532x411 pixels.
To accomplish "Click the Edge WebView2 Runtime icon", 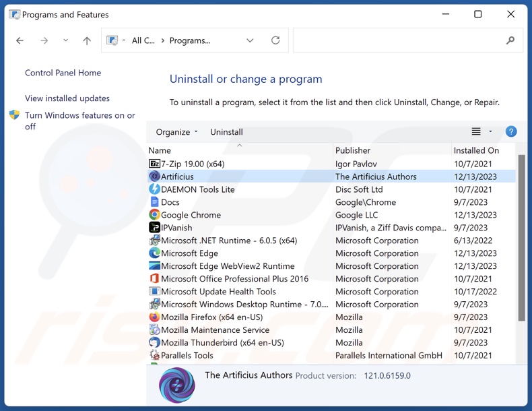I will 154,265.
